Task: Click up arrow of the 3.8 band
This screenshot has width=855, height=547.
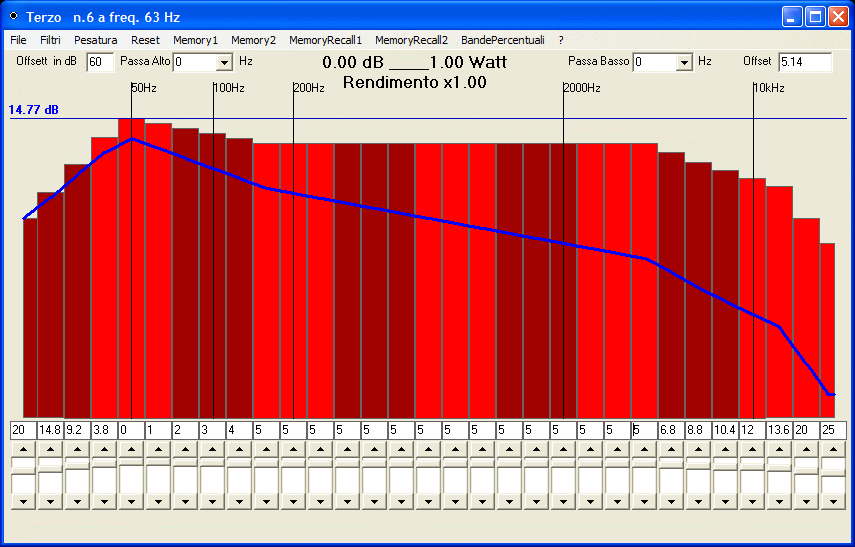Action: (x=104, y=449)
